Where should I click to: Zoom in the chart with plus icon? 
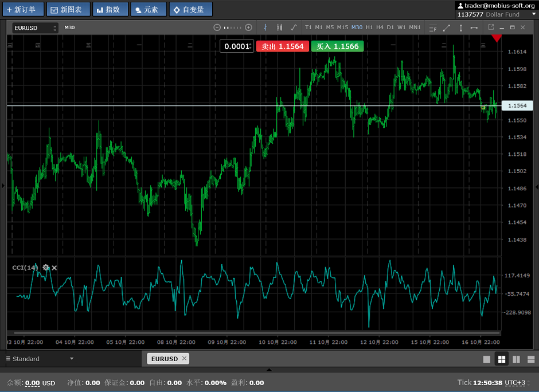(x=248, y=28)
